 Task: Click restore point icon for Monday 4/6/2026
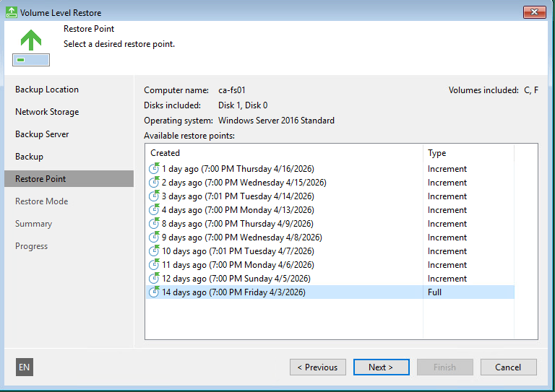(x=154, y=265)
